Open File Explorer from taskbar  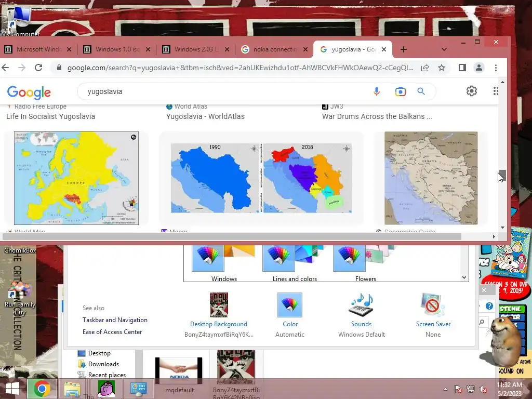[x=72, y=389]
